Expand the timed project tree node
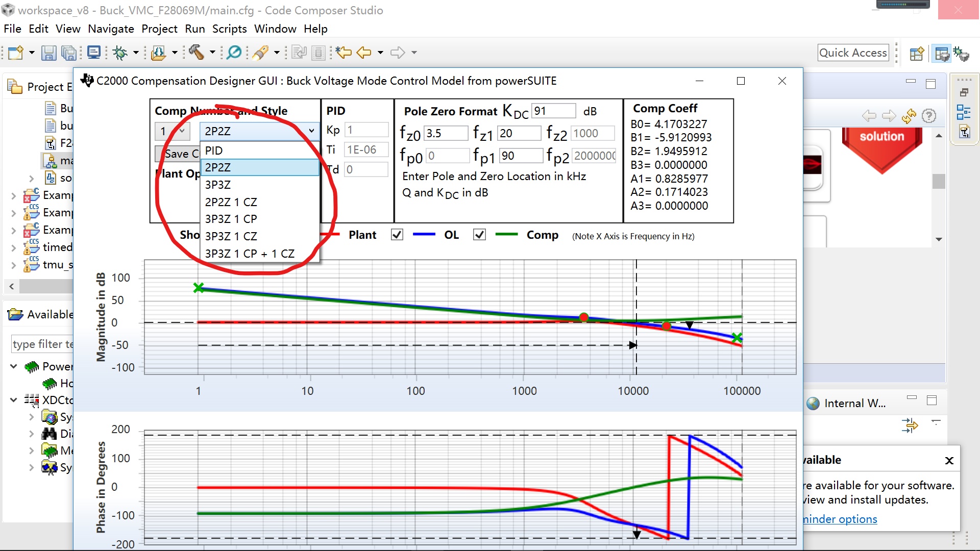Image resolution: width=980 pixels, height=551 pixels. tap(14, 247)
